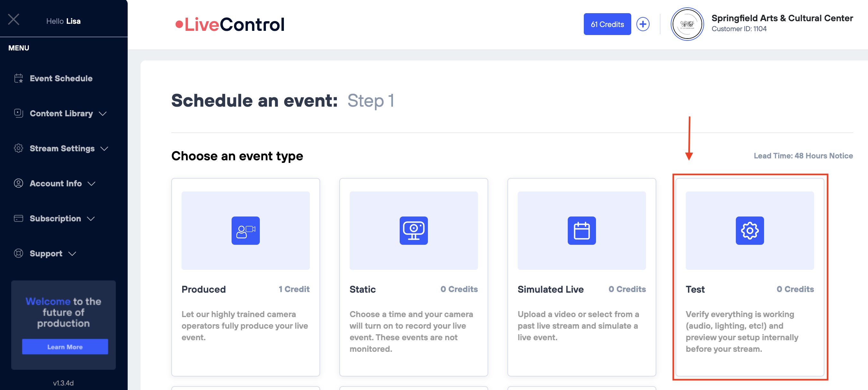This screenshot has width=868, height=390.
Task: Click the Learn More button
Action: coord(65,347)
